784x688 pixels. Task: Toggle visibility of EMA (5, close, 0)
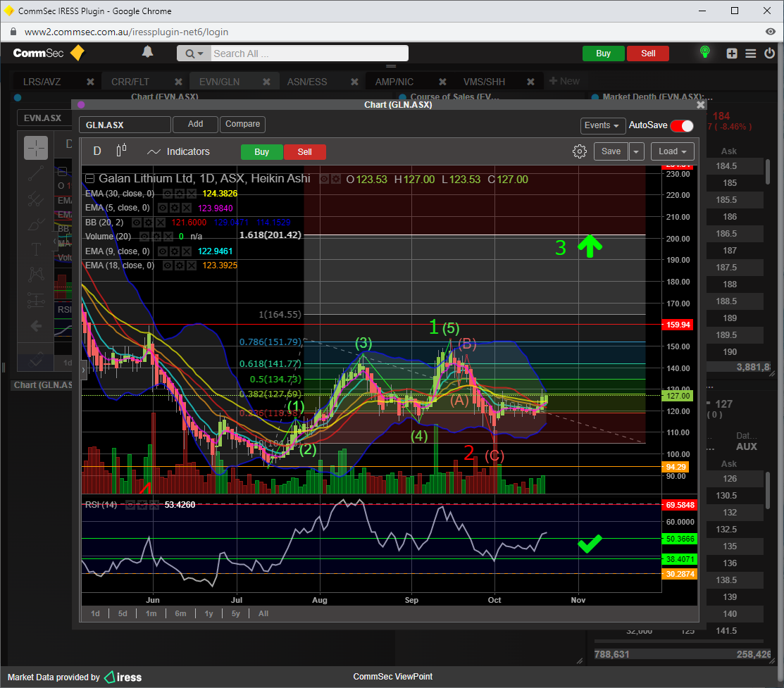tap(163, 208)
